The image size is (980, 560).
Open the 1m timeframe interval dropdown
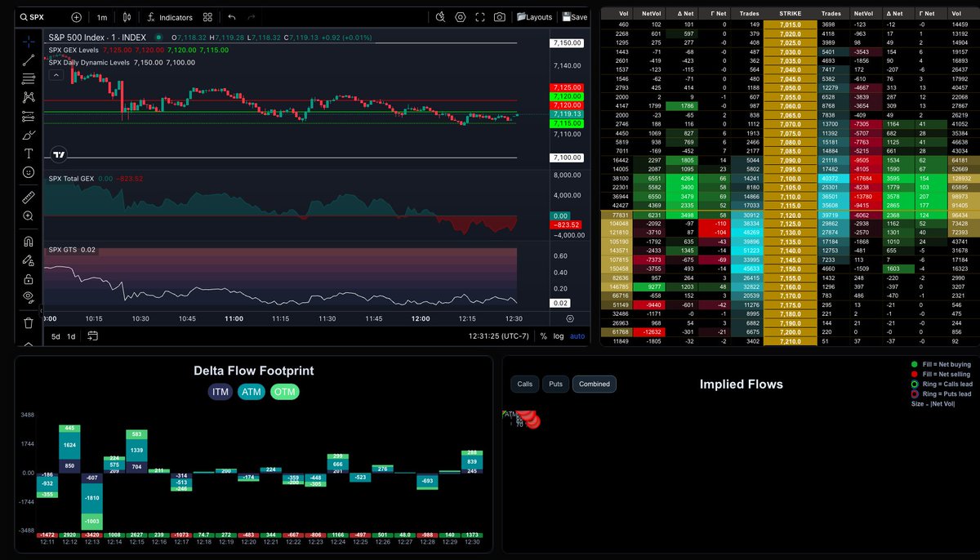point(101,17)
